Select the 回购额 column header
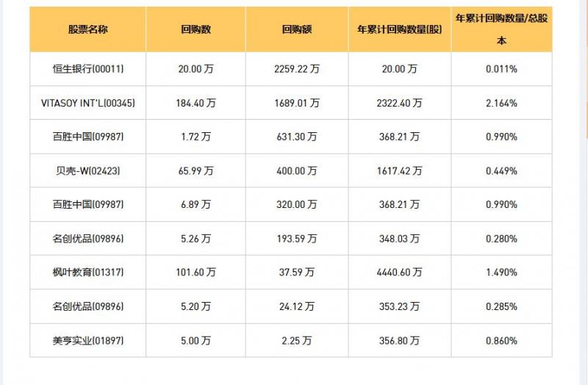The image size is (588, 385). 296,29
